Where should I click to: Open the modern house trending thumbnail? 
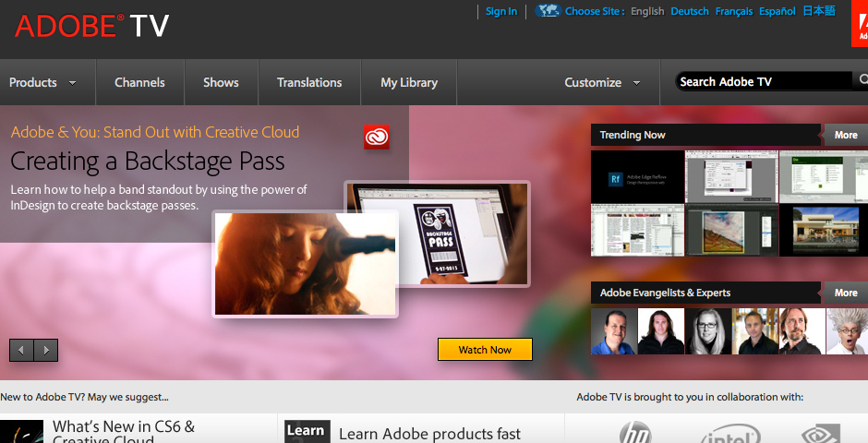[823, 230]
